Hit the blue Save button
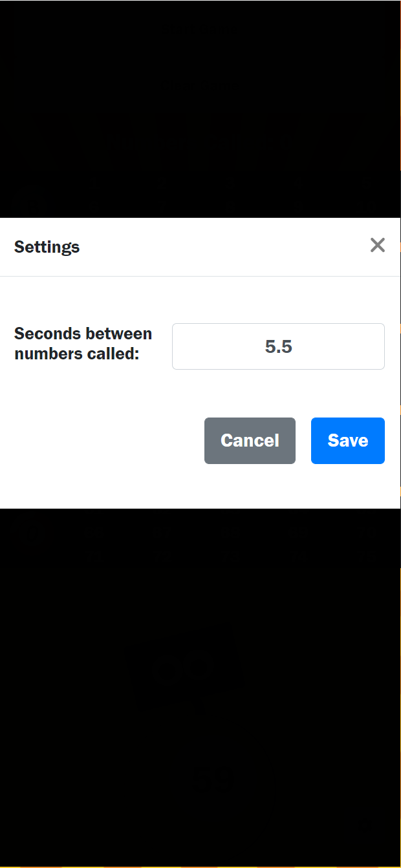 (347, 441)
